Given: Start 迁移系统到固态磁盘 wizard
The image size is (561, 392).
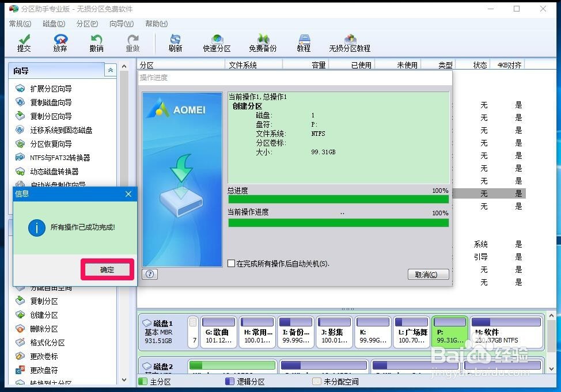Looking at the screenshot, I should [x=54, y=130].
